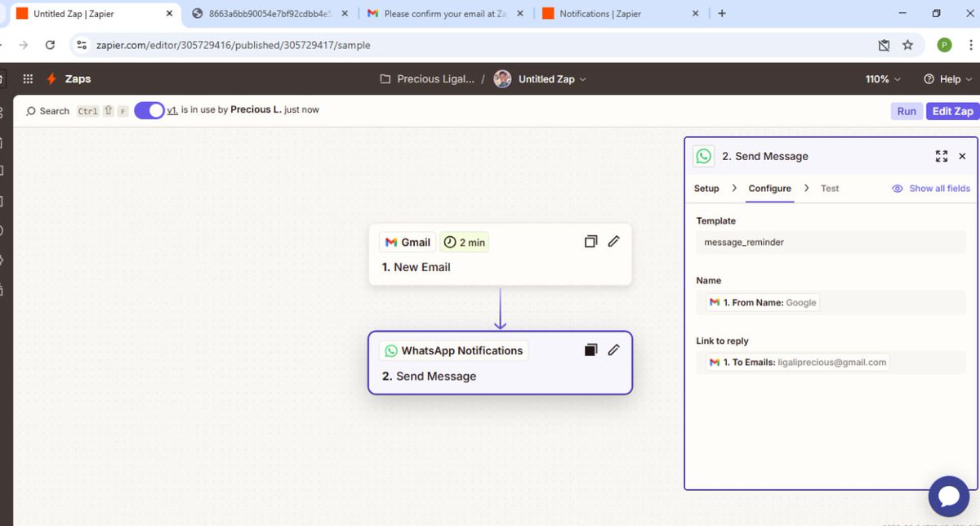Viewport: 980px width, 526px height.
Task: Select the 2. Send Message step
Action: [x=500, y=363]
